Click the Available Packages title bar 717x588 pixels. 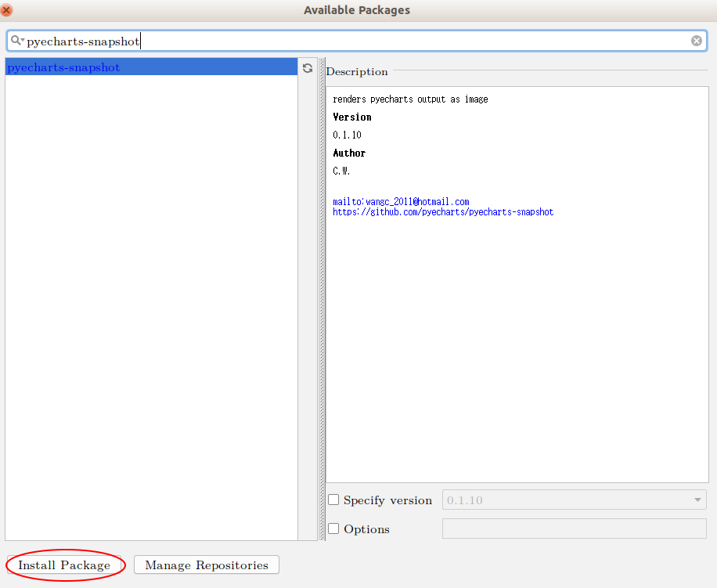pos(357,10)
